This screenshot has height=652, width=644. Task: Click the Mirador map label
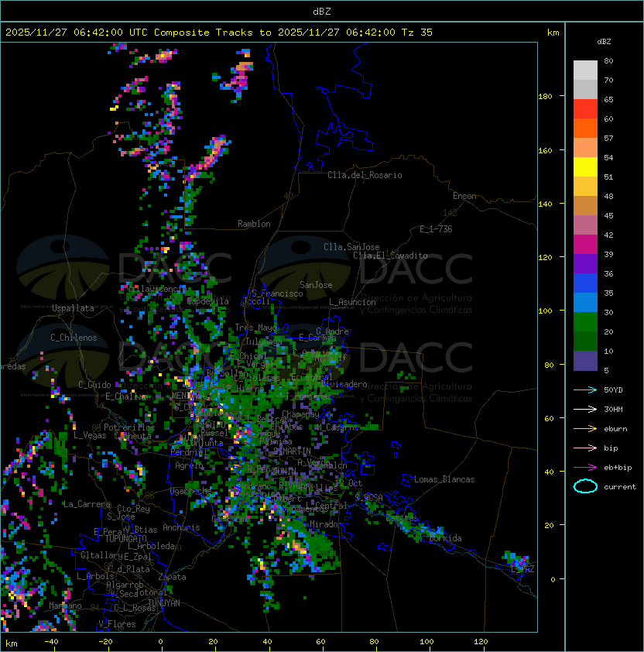tap(327, 524)
